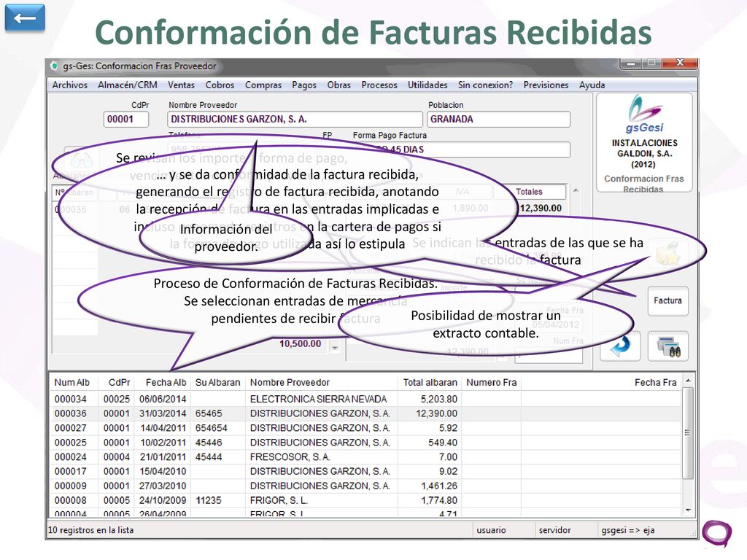Select albaran row 000036
747x560 pixels.
(365, 413)
